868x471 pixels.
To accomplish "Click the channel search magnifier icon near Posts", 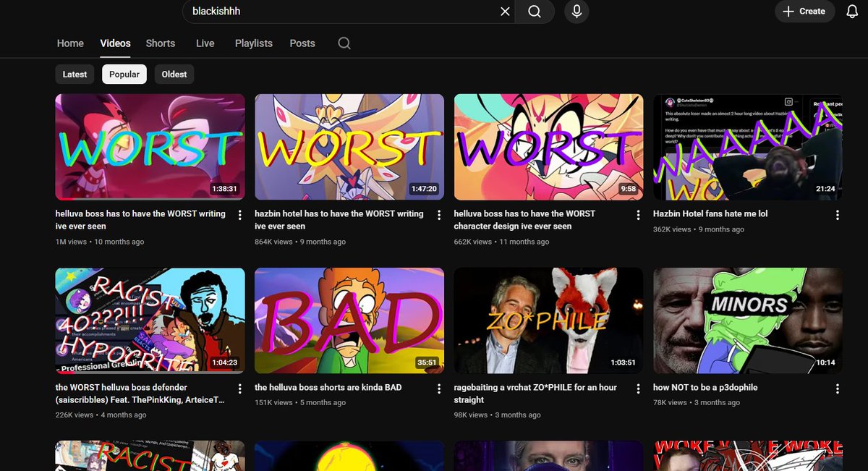I will pos(344,43).
